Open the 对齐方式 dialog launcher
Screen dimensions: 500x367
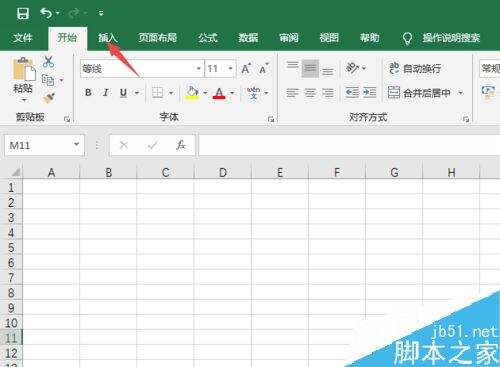(466, 119)
